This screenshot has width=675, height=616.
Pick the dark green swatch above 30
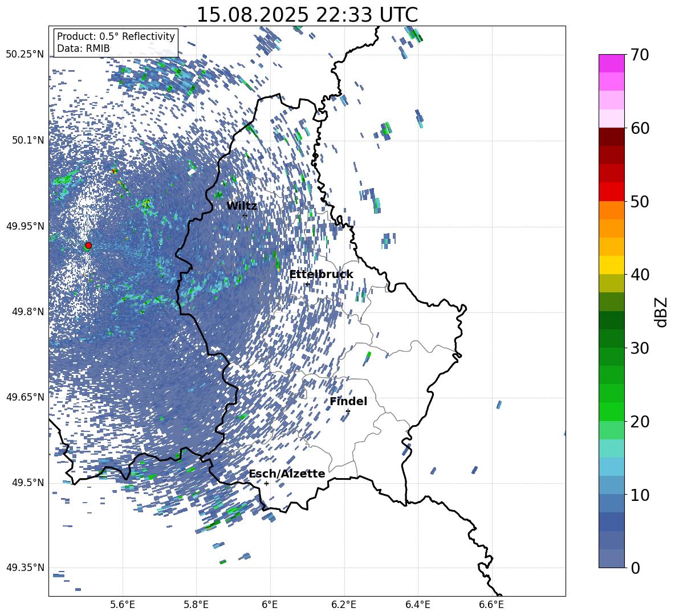coord(612,338)
